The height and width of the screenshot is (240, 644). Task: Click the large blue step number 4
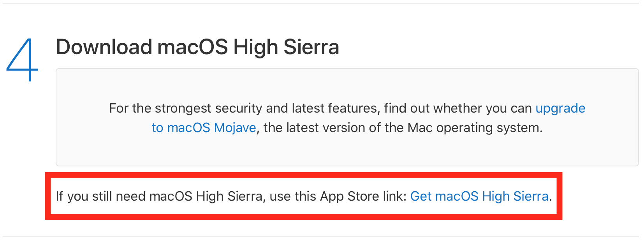[x=22, y=60]
